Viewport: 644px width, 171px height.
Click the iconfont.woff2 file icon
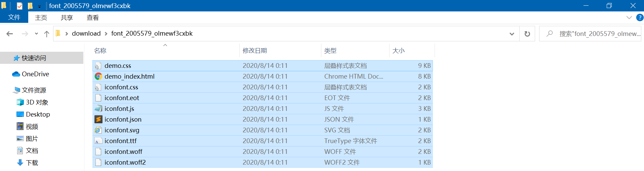click(x=98, y=163)
